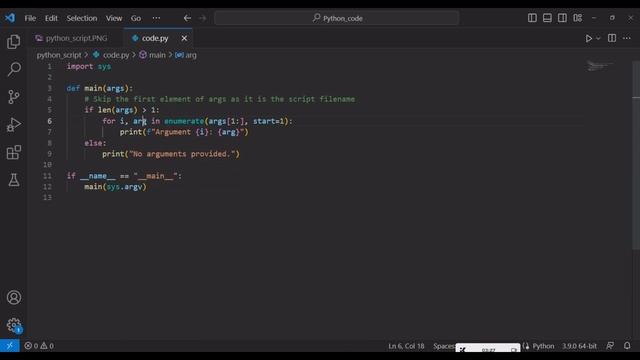
Task: Click the editor vertical scrollbar
Action: coord(636,155)
